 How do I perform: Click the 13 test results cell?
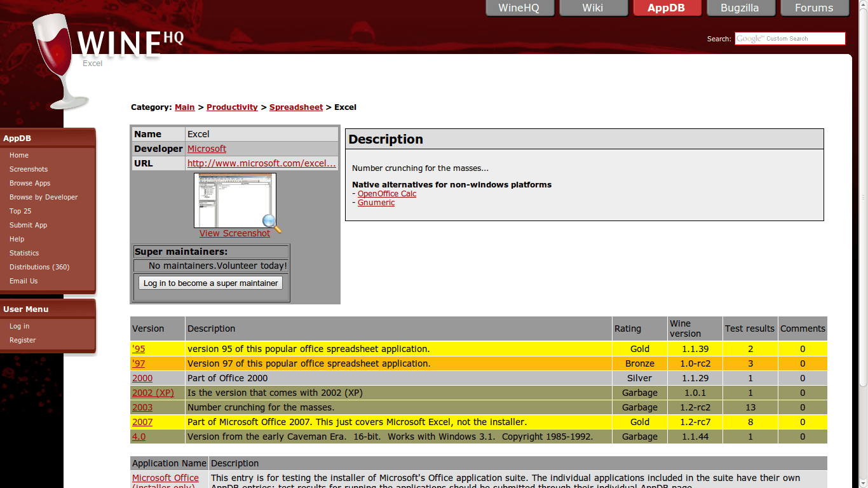pyautogui.click(x=750, y=407)
